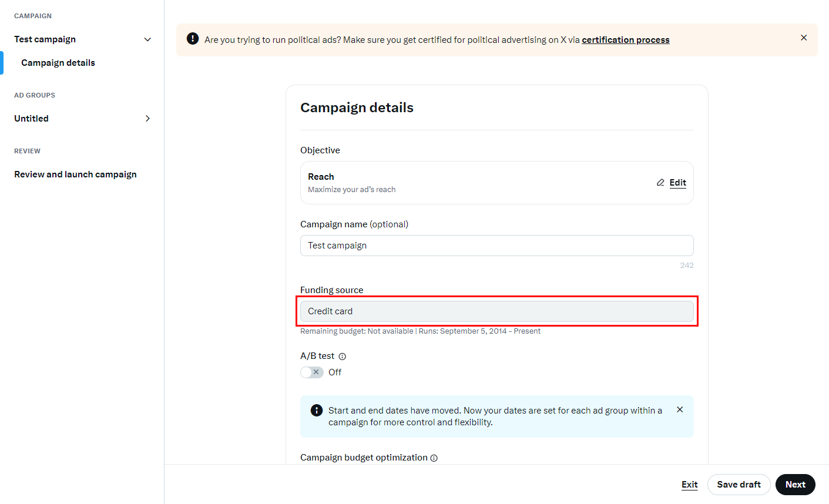The width and height of the screenshot is (829, 504).
Task: Click the Campaign name text field
Action: [496, 246]
